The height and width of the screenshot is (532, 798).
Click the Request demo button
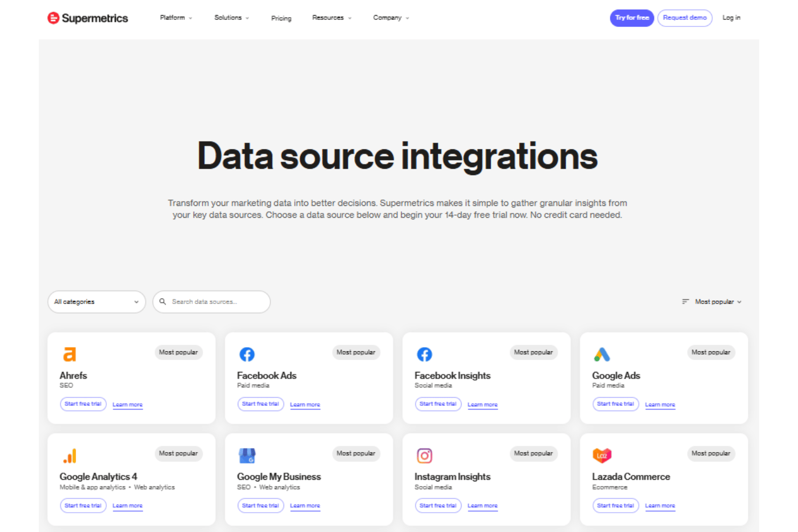(x=685, y=18)
